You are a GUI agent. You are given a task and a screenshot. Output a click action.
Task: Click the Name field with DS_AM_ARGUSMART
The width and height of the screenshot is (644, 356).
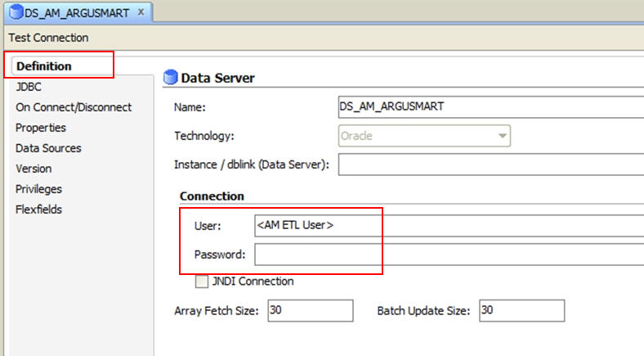pyautogui.click(x=491, y=107)
